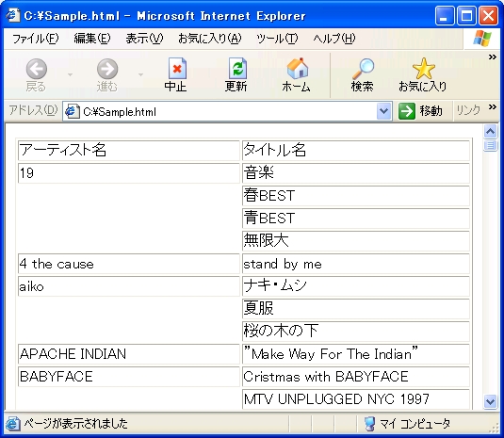Click the アドレス(D) label
Viewport: 504px width, 438px height.
click(33, 110)
